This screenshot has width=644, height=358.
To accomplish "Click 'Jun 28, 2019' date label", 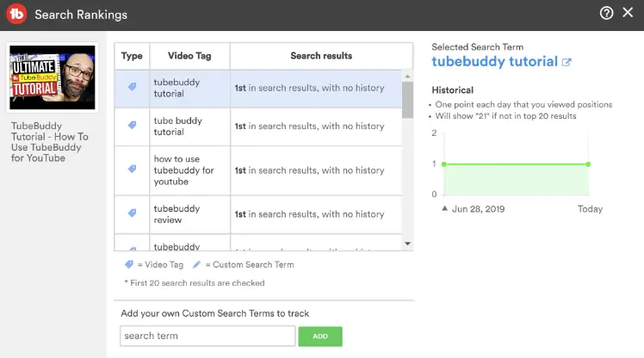I will click(478, 209).
